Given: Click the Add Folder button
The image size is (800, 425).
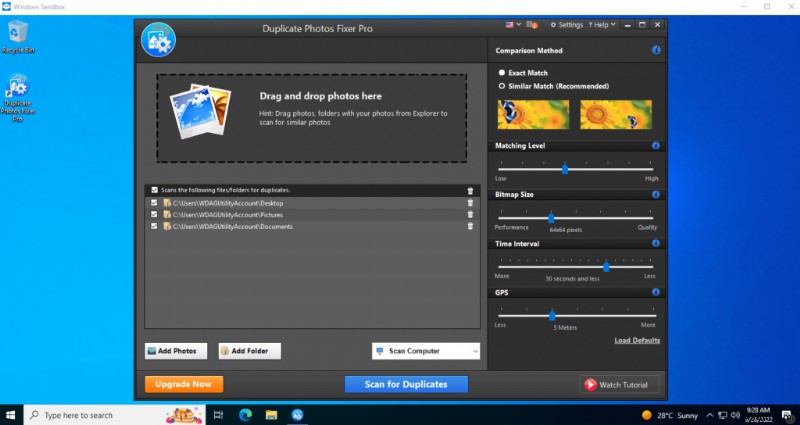Looking at the screenshot, I should tap(249, 351).
